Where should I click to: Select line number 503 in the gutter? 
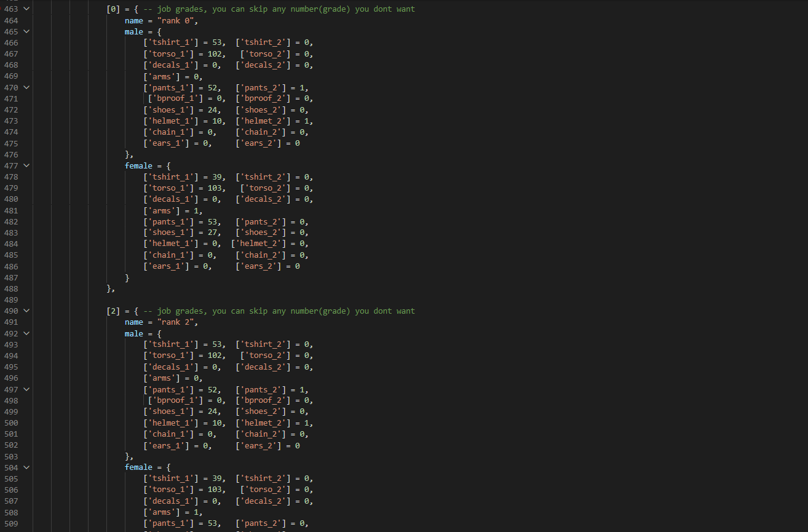[11, 456]
